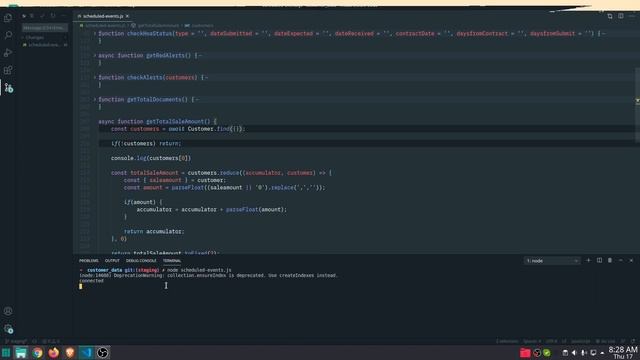Click the JavaScript language mode in status bar
The image size is (640, 360).
580,341
